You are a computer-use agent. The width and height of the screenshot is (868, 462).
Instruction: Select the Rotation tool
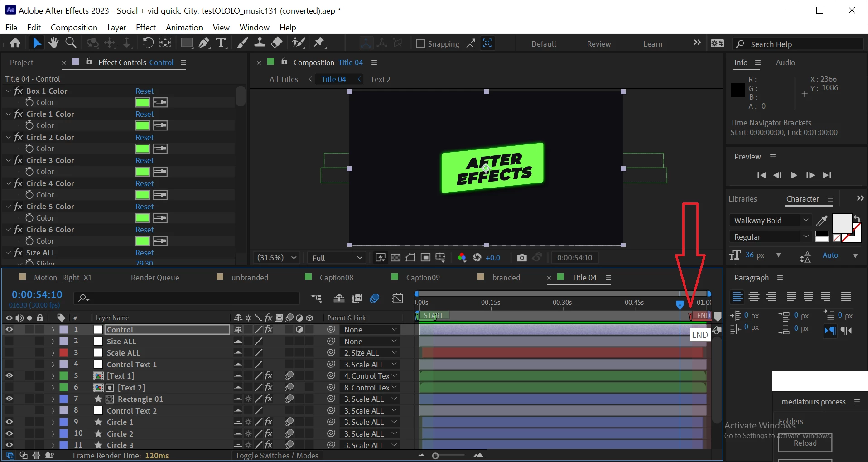click(x=148, y=43)
